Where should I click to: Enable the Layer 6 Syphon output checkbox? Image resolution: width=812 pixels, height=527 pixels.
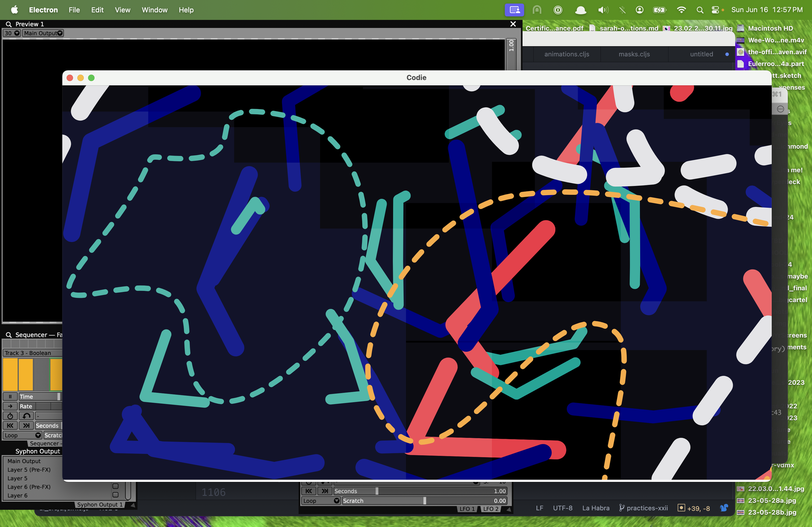tap(115, 495)
